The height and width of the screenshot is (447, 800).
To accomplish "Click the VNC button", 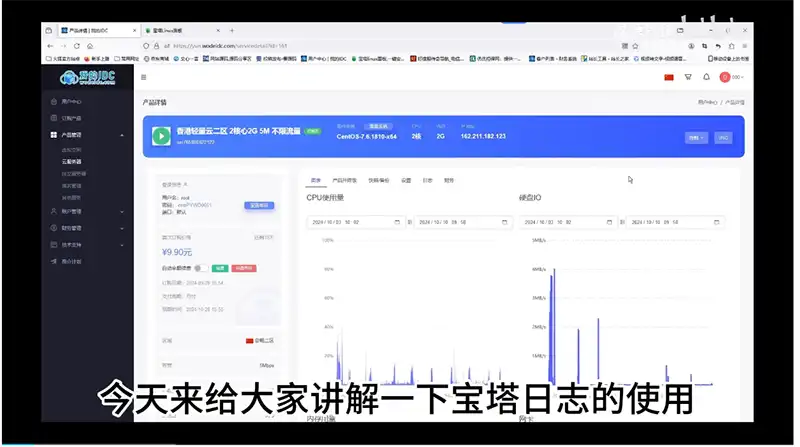I will pos(722,137).
